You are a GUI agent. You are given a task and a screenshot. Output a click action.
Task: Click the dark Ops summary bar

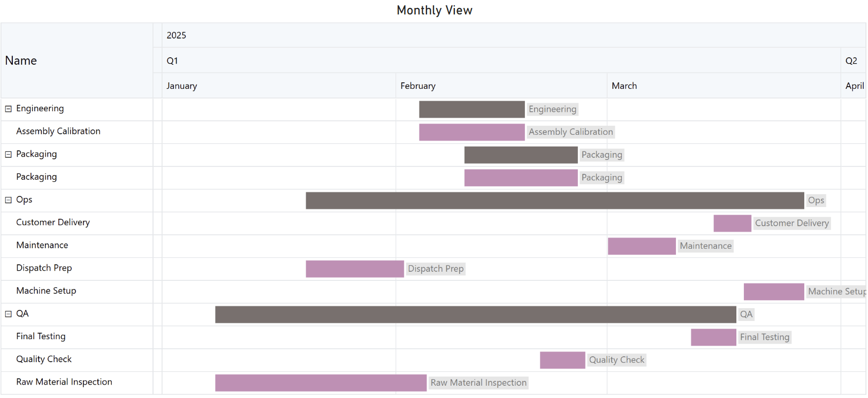(554, 201)
